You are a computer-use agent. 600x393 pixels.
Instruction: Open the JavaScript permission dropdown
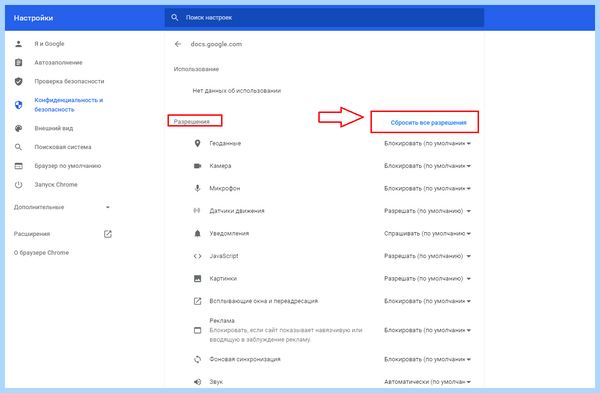coord(427,256)
